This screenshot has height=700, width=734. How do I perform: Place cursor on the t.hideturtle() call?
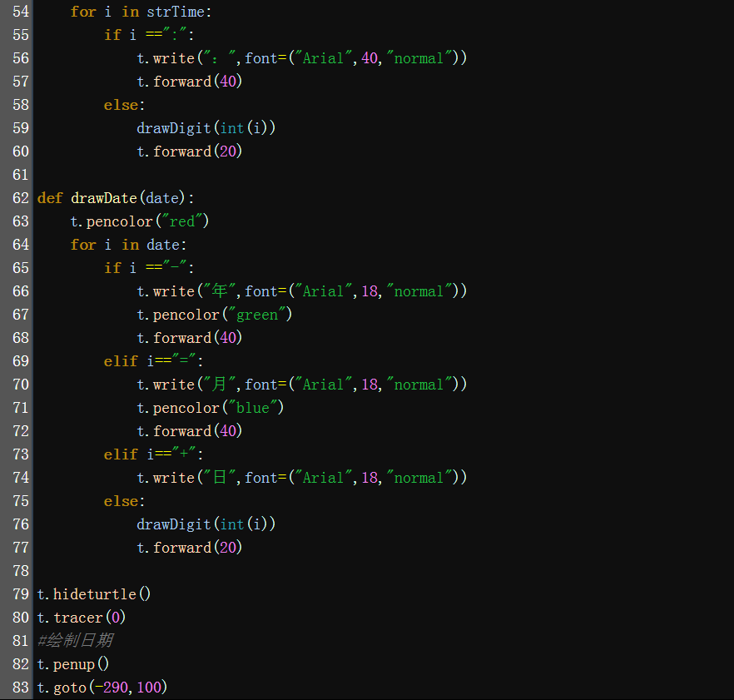pos(94,594)
